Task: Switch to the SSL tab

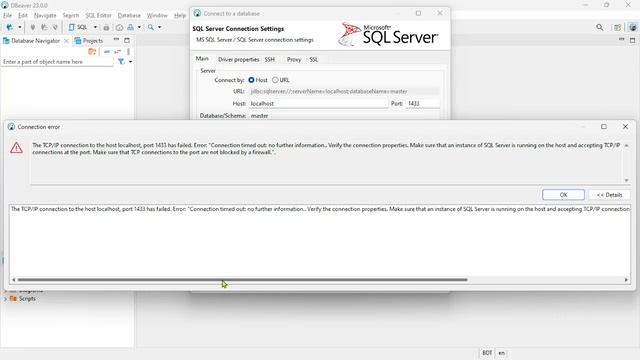Action: (x=313, y=60)
